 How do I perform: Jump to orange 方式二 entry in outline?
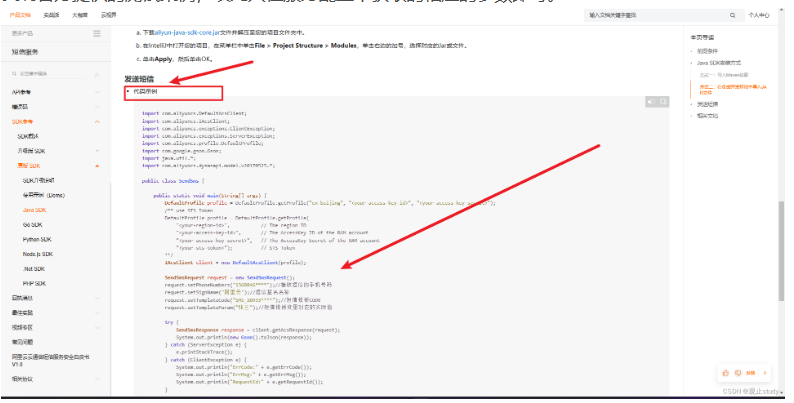[733, 90]
